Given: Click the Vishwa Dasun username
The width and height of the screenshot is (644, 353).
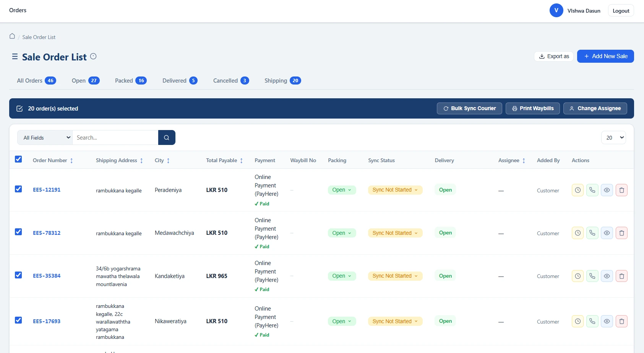Looking at the screenshot, I should pyautogui.click(x=584, y=11).
